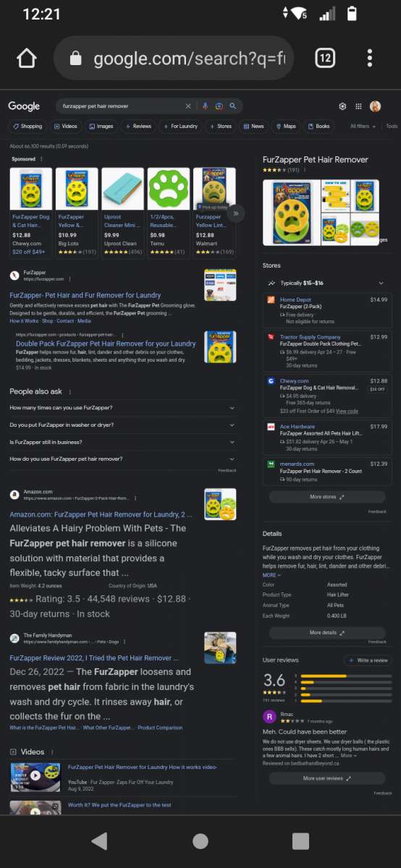Screen dimensions: 401x868
Task: Open the Google apps grid icon
Action: pyautogui.click(x=358, y=106)
